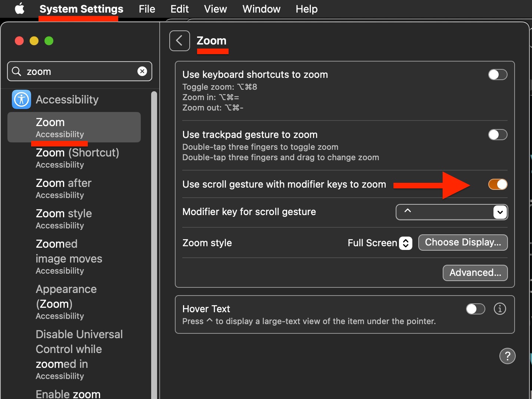
Task: Open Advanced zoom options
Action: pyautogui.click(x=475, y=273)
